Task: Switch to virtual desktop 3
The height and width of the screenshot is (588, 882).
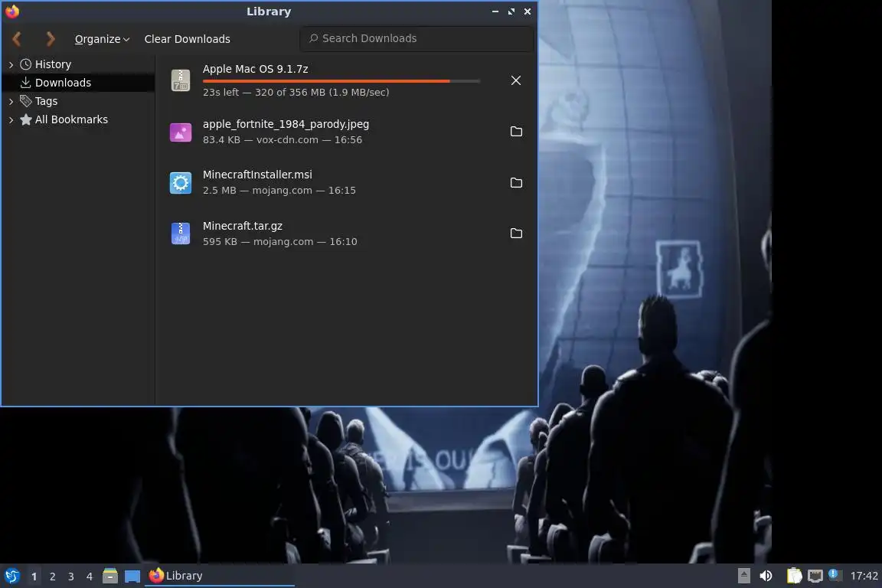Action: coord(71,577)
